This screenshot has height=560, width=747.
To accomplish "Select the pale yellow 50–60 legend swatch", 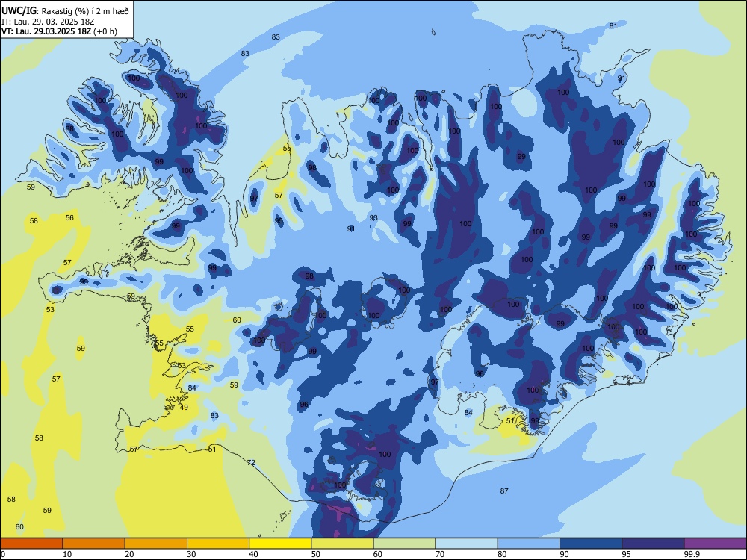I will 342,544.
